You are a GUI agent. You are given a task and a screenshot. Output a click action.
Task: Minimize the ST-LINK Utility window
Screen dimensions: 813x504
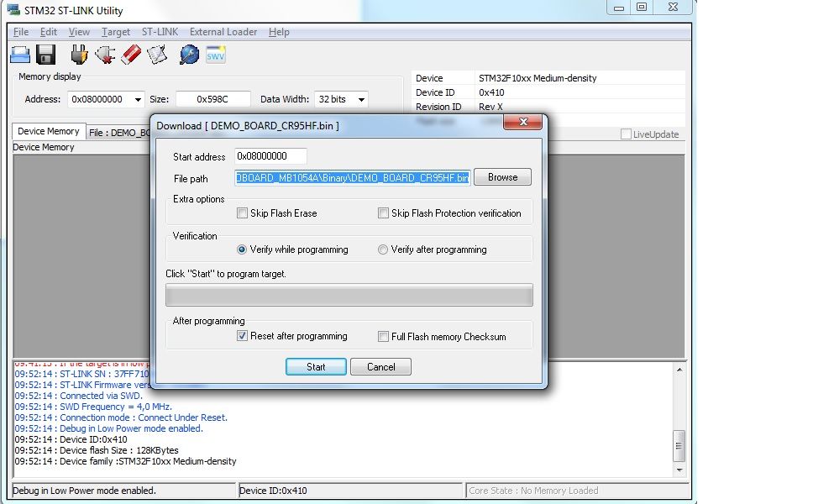[618, 8]
